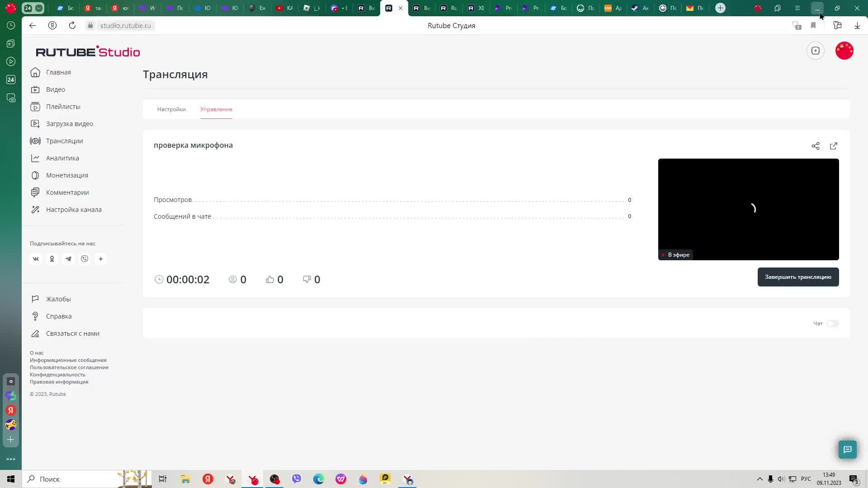The height and width of the screenshot is (488, 868).
Task: Expand the tab list dropdown arrow
Action: point(39,8)
